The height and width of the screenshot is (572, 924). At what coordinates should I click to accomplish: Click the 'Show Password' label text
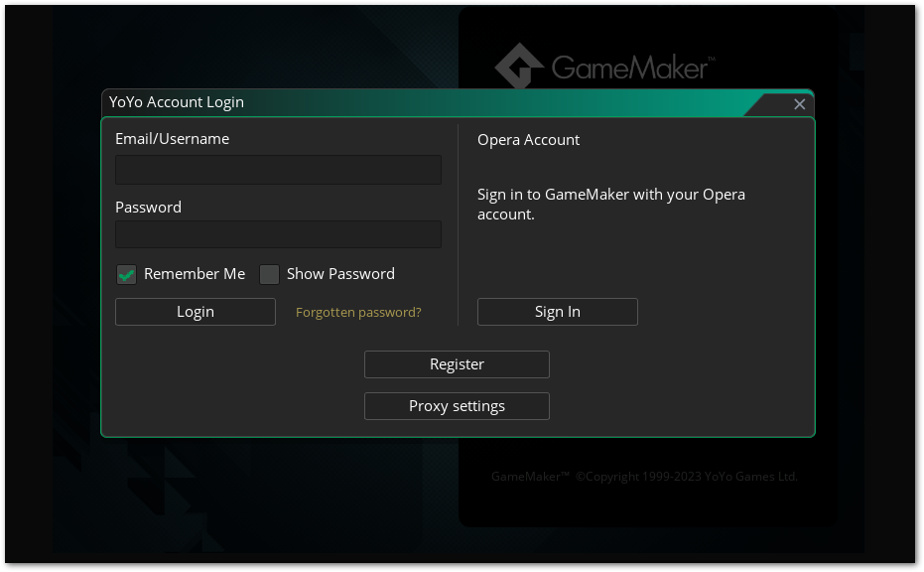coord(340,274)
